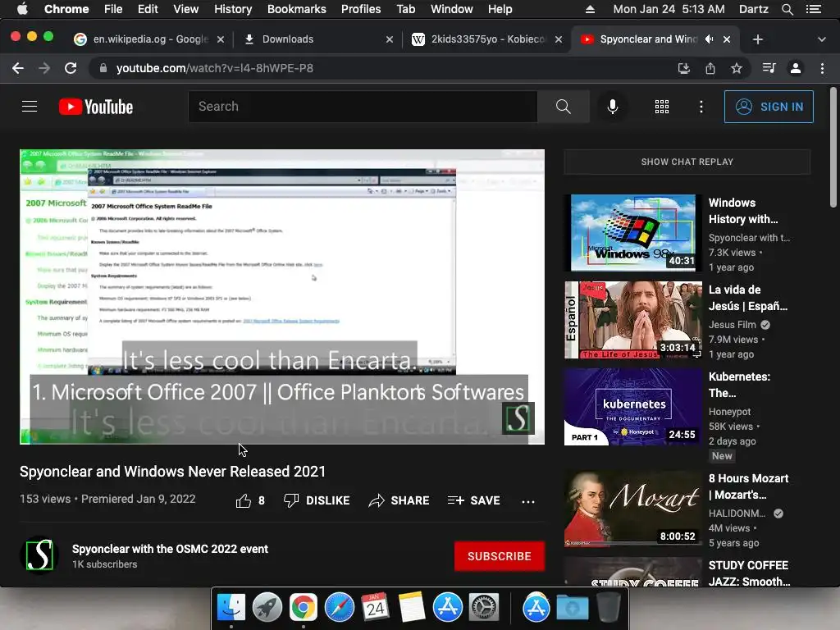Click the address bar URL

[x=215, y=68]
